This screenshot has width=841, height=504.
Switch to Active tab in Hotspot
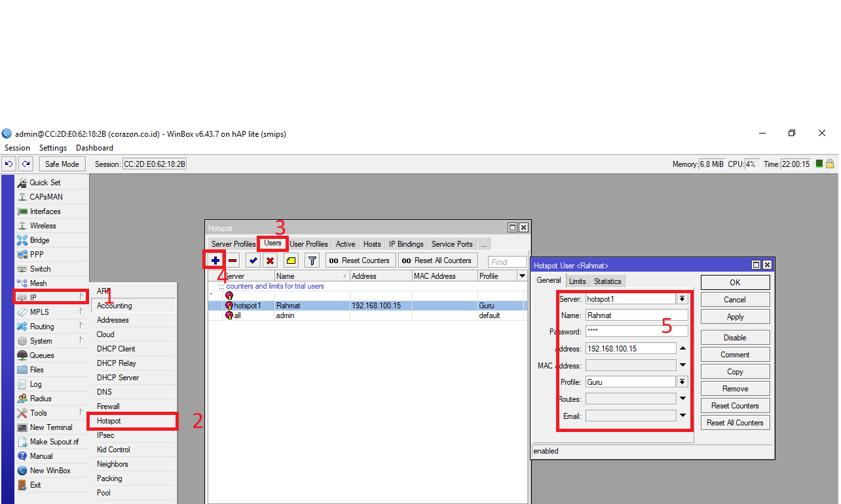tap(345, 244)
